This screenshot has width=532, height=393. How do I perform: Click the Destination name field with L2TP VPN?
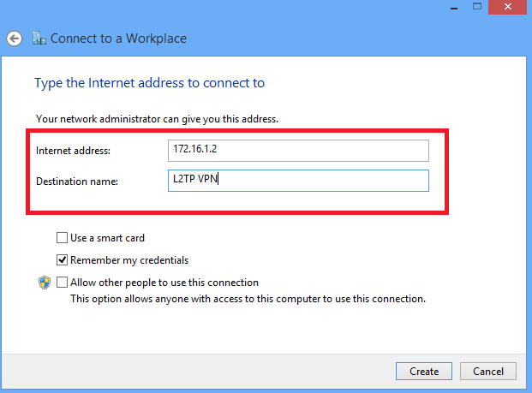pyautogui.click(x=298, y=181)
